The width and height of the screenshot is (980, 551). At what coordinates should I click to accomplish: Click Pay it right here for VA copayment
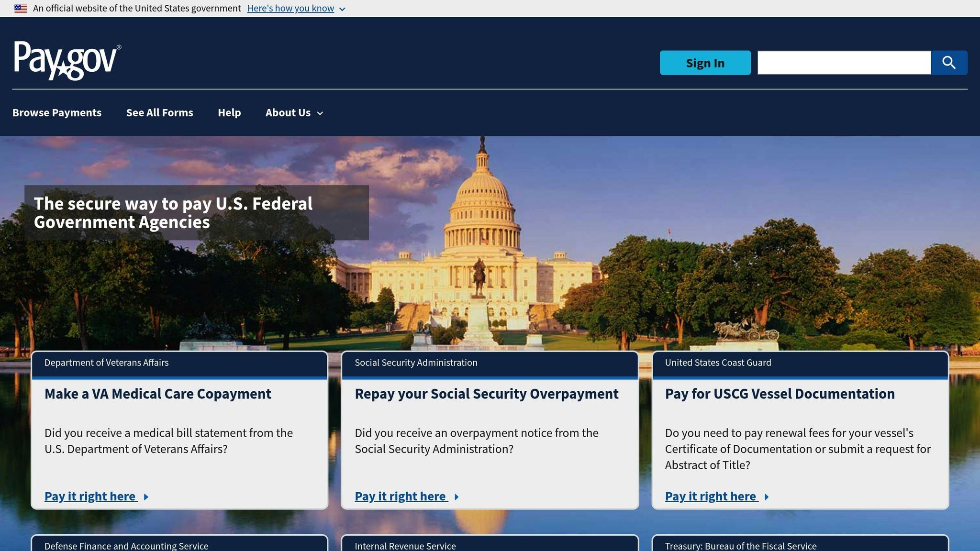pos(90,496)
